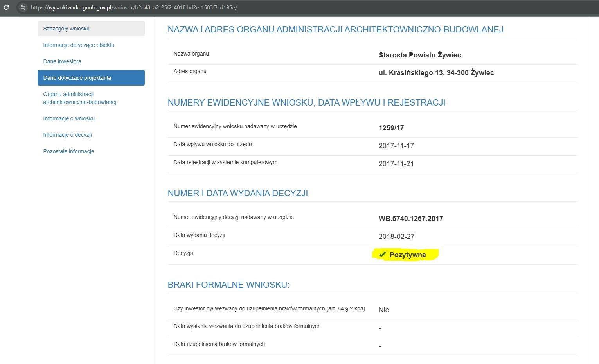
Task: Click the NUMER I DATA WYDANIA DECYZJI heading
Action: tap(237, 193)
